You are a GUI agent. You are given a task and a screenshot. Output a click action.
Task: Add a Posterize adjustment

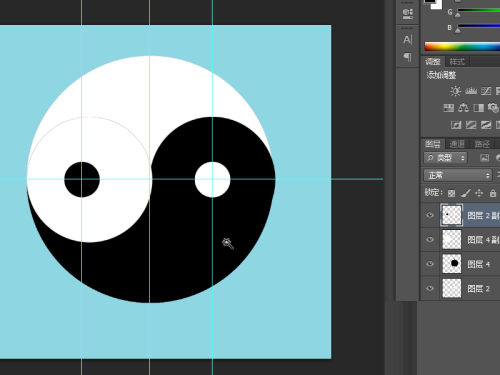point(471,125)
